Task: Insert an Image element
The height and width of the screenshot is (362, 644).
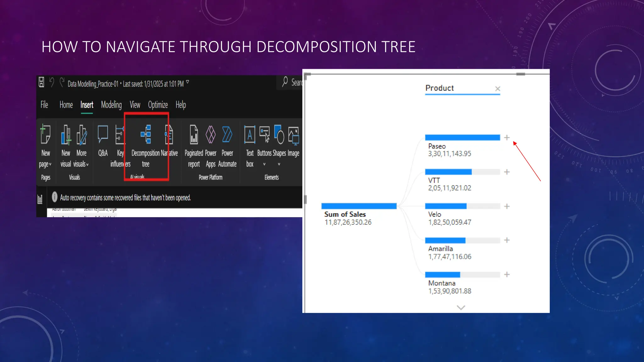Action: tap(293, 141)
